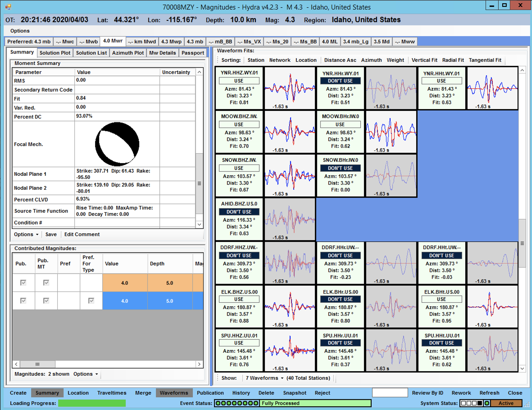Click waveform list scroll down arrow
The height and width of the screenshot is (410, 532).
coord(522,369)
